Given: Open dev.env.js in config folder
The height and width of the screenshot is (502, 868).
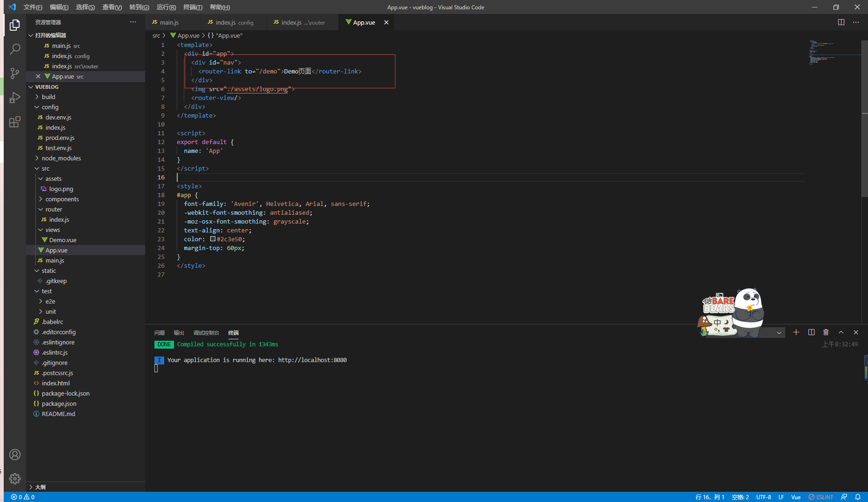Looking at the screenshot, I should pos(86,117).
